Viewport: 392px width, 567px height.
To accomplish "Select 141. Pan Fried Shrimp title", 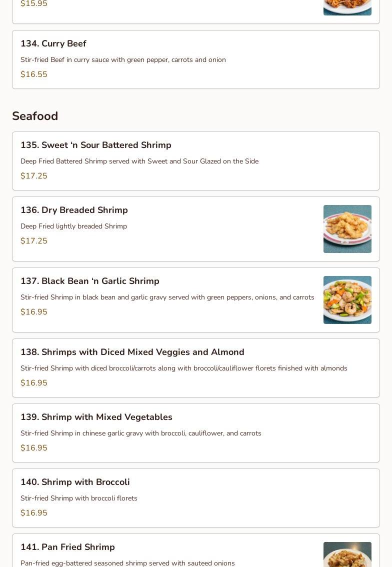I will tap(67, 547).
